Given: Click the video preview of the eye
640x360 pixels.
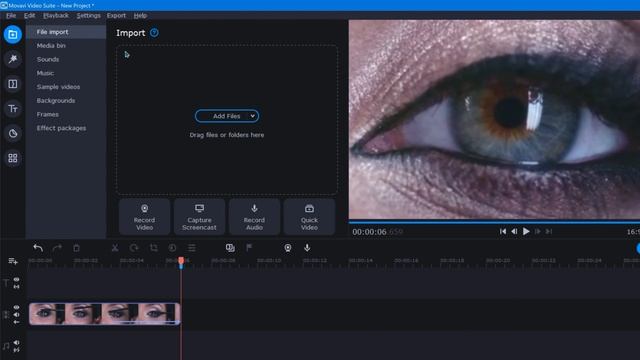Looking at the screenshot, I should coord(494,119).
